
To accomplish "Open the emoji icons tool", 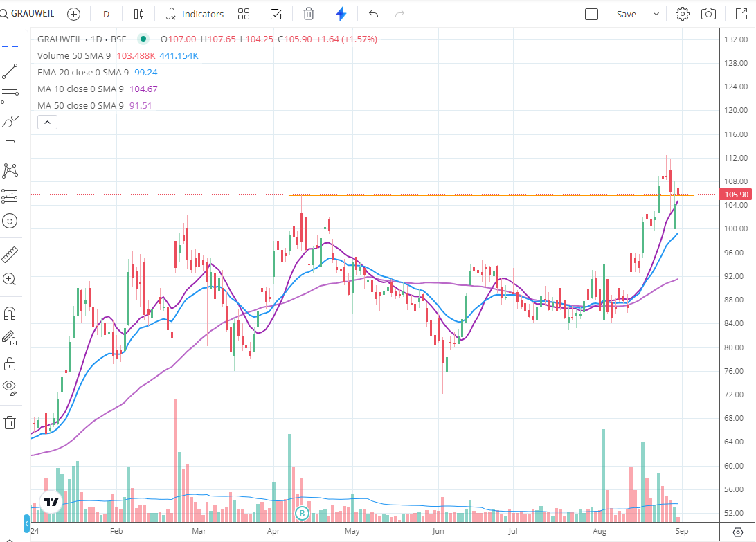I will 10,221.
